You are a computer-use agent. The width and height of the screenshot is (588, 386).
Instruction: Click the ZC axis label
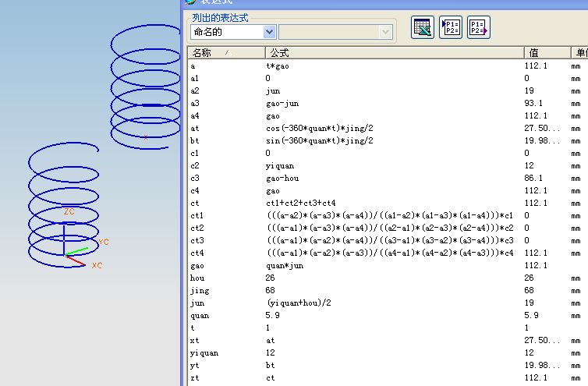point(69,211)
